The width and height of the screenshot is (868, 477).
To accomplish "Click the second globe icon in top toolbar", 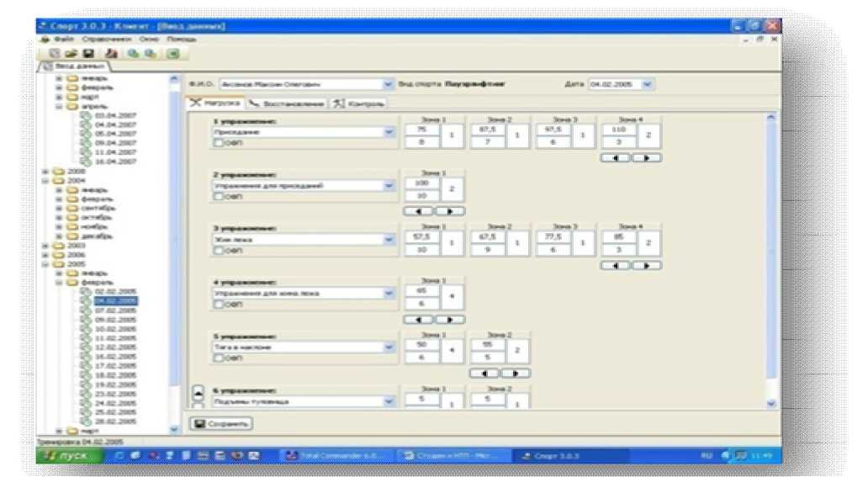I will click(150, 53).
